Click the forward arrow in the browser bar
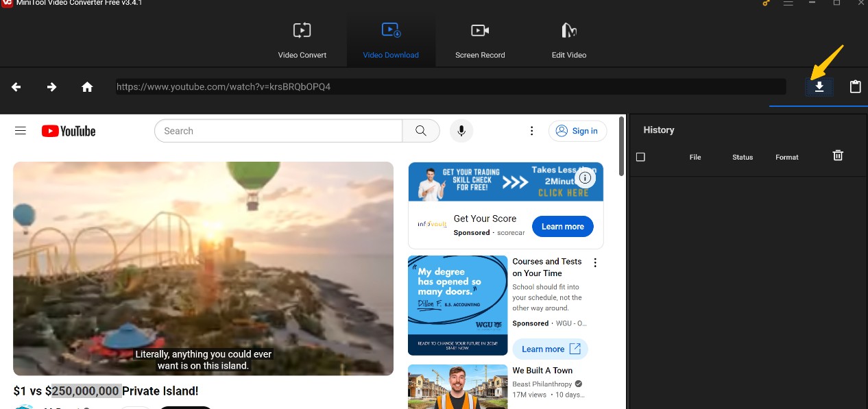The height and width of the screenshot is (409, 868). click(51, 86)
